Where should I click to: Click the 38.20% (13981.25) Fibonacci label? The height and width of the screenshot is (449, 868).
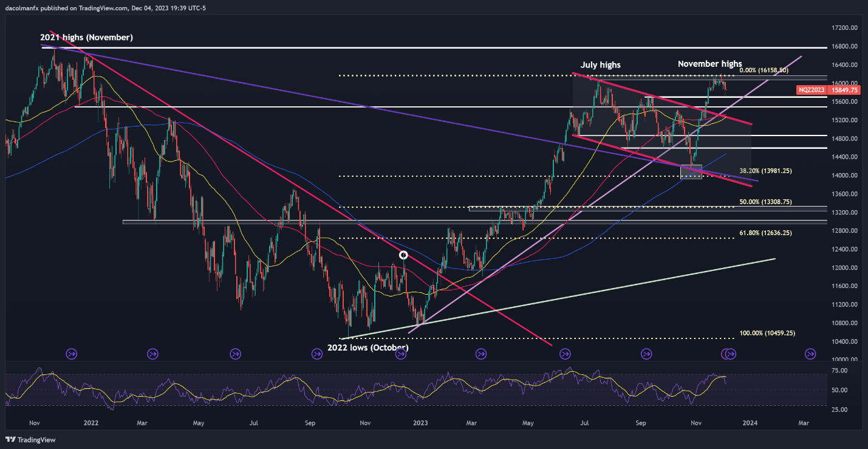[x=766, y=171]
